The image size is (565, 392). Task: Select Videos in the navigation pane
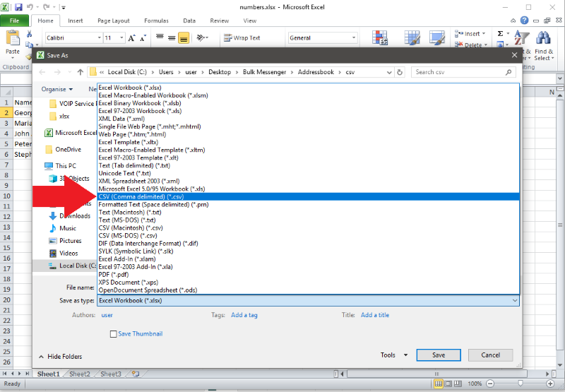[x=69, y=253]
